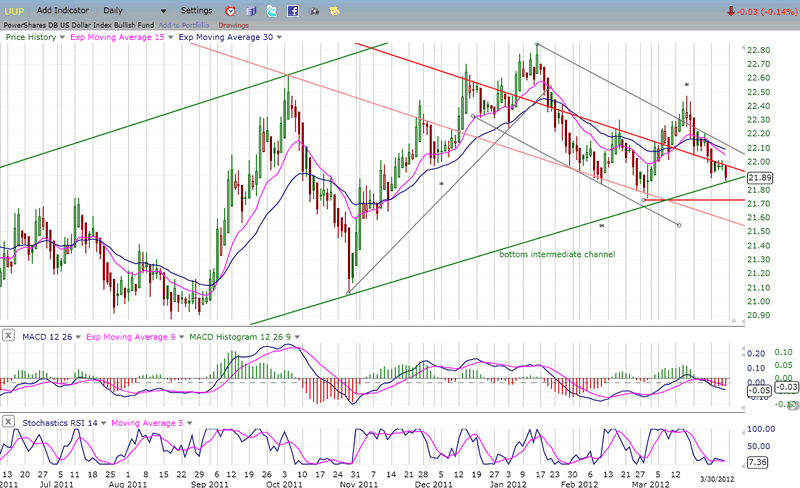The width and height of the screenshot is (800, 488).
Task: Click the Drawings link
Action: click(x=233, y=24)
